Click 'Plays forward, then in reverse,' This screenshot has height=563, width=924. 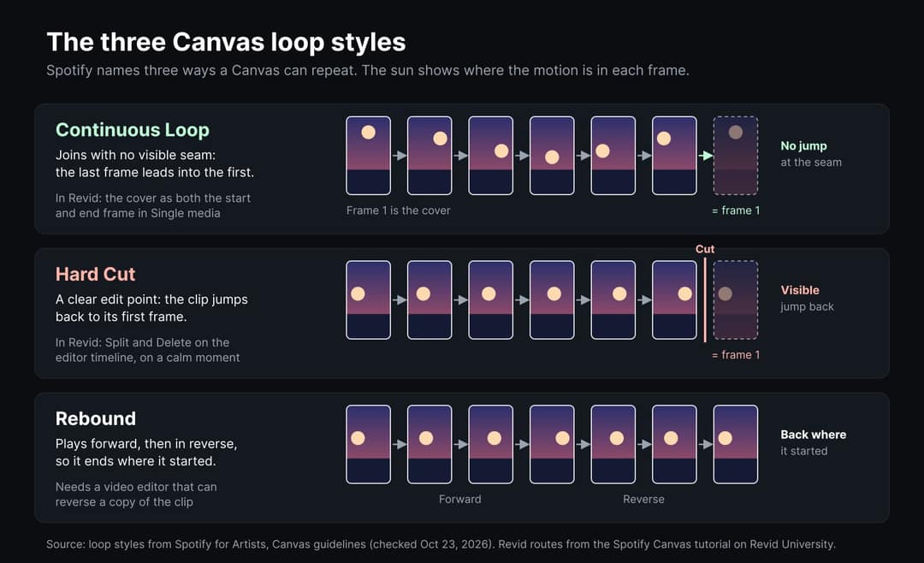(x=146, y=444)
